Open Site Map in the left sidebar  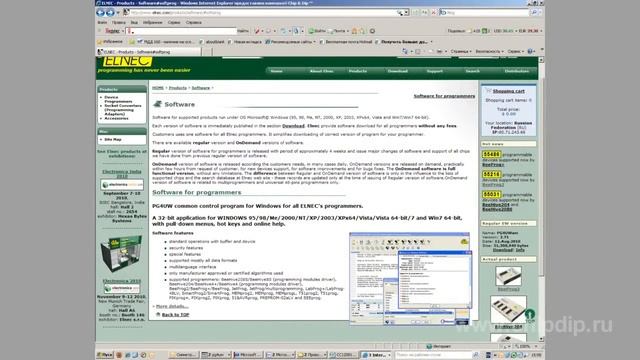pos(113,140)
